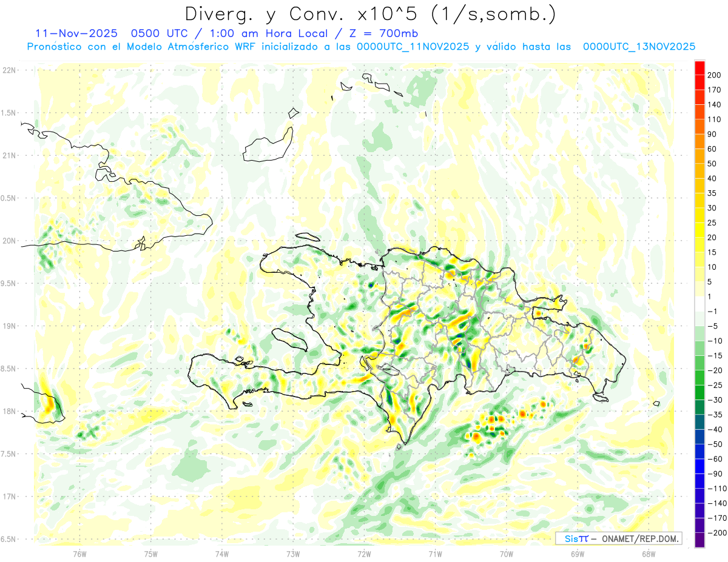The width and height of the screenshot is (728, 562).
Task: Click the '18N' latitude label
Action: pyautogui.click(x=9, y=411)
